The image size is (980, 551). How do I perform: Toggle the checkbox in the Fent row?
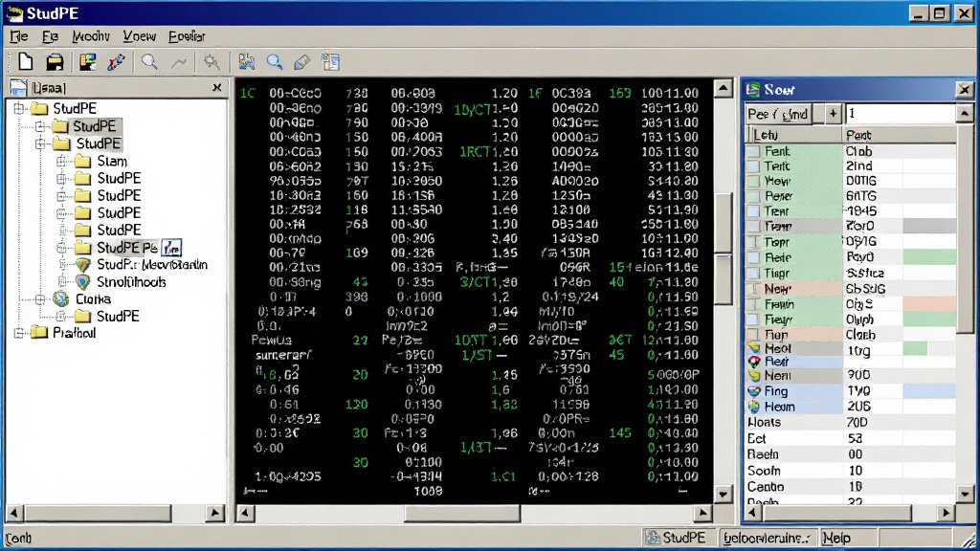754,151
